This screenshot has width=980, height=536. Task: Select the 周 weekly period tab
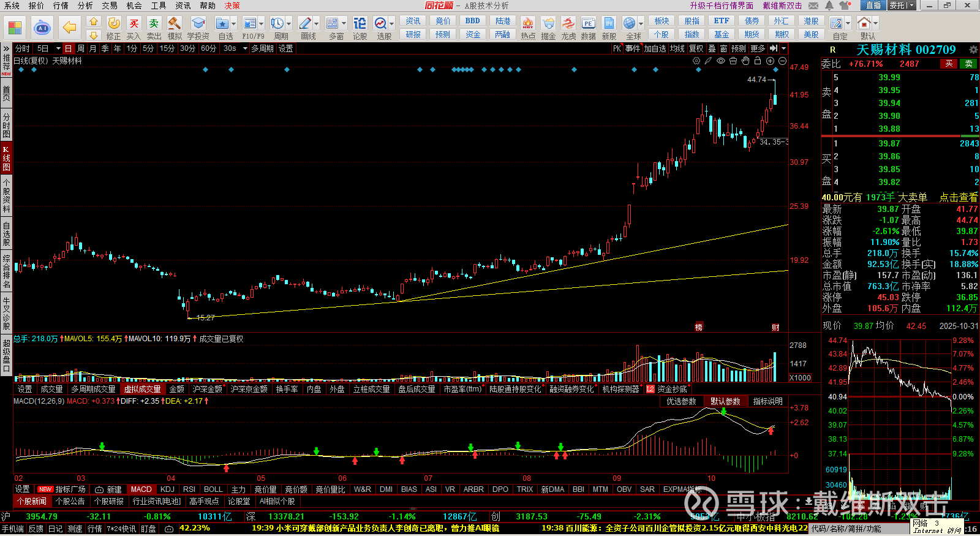81,48
